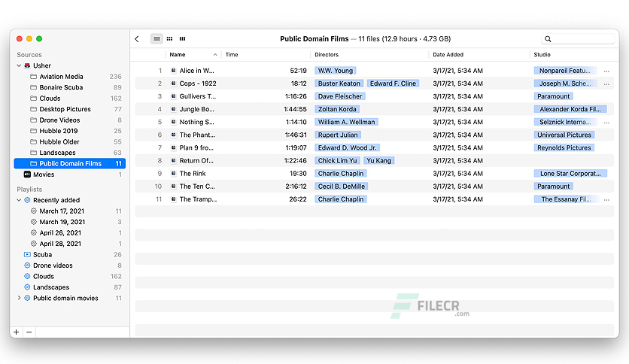The height and width of the screenshot is (364, 629).
Task: Open the March 17, 2021 playlist
Action: 70,211
